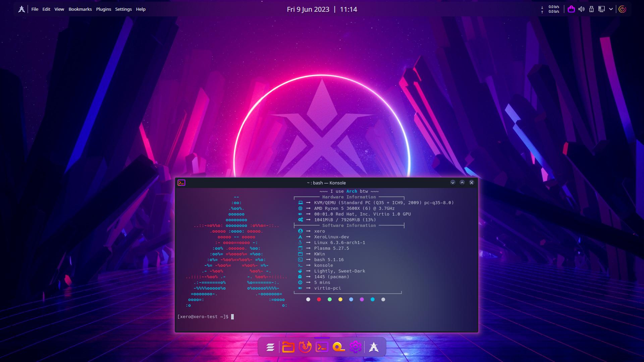This screenshot has width=644, height=362.
Task: Launch the file manager folder icon
Action: tap(288, 347)
